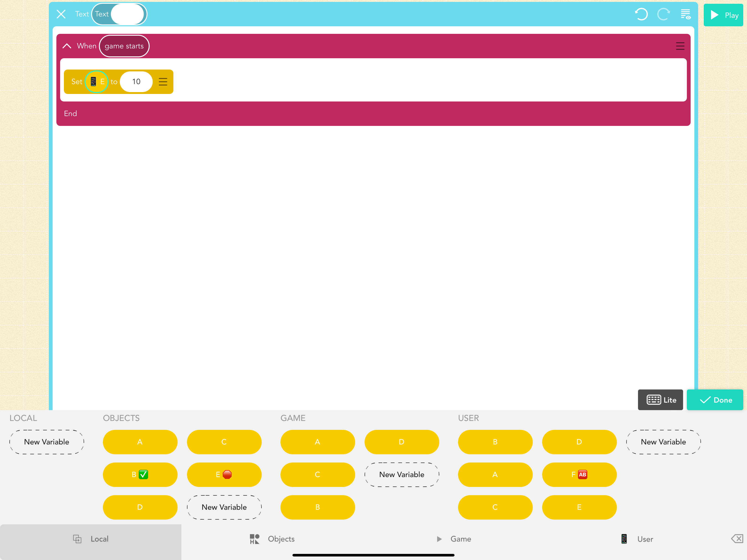Toggle the Lite keyboard mode

[660, 400]
